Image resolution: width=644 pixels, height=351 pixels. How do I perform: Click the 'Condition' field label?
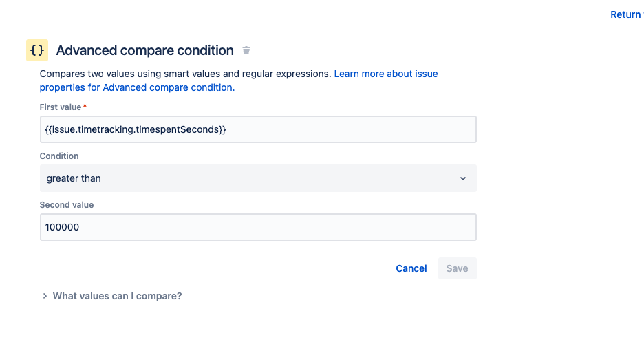[x=59, y=156]
